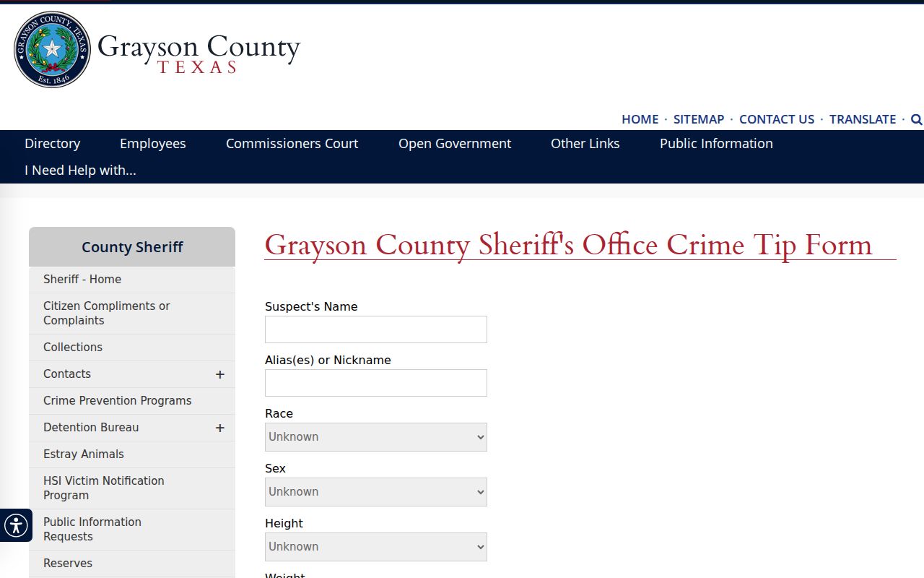Open the Height dropdown
This screenshot has height=578, width=924.
click(376, 547)
